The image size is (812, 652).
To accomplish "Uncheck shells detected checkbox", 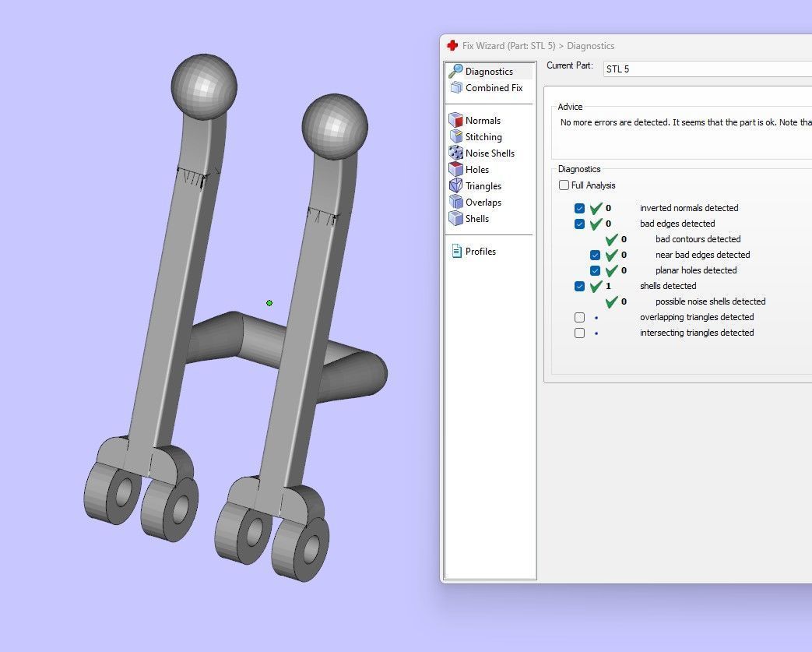I will [579, 286].
